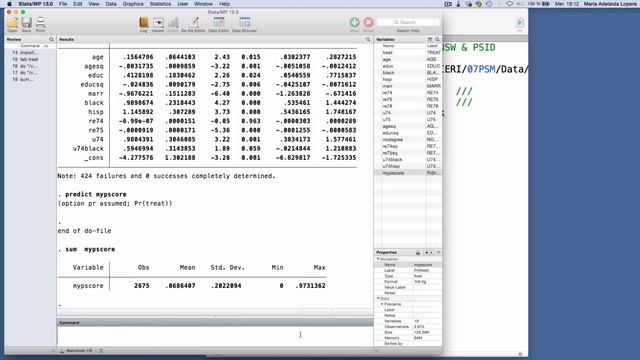Click the Format row in Properties panel
The height and width of the screenshot is (360, 640).
coord(408,282)
